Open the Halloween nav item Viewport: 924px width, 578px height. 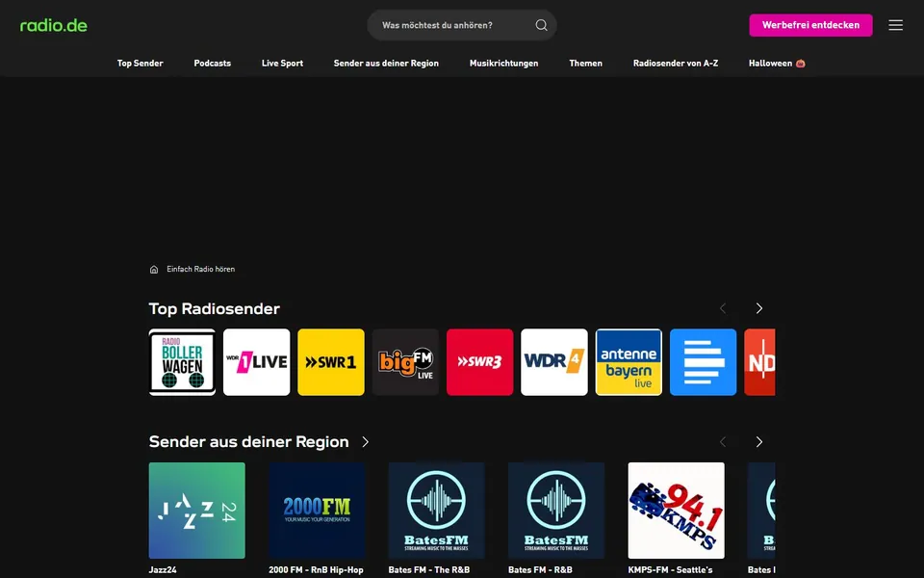coord(777,64)
